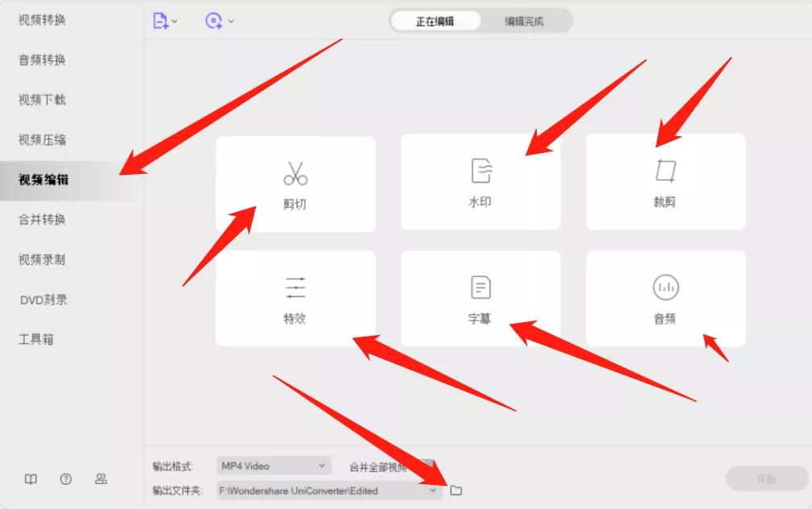The width and height of the screenshot is (812, 509).
Task: Go to 视频下载 in the sidebar
Action: (x=42, y=100)
